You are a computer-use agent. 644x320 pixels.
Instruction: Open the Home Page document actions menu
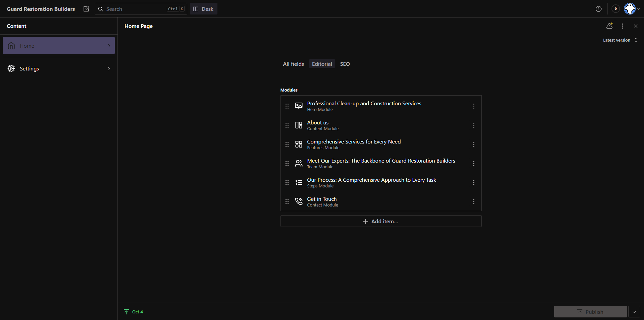[622, 26]
